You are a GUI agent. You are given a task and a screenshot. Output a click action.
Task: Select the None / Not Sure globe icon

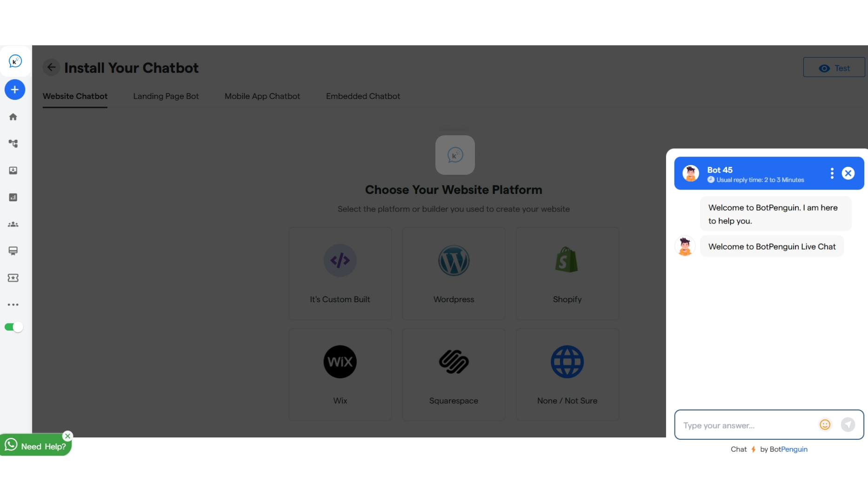(x=567, y=362)
